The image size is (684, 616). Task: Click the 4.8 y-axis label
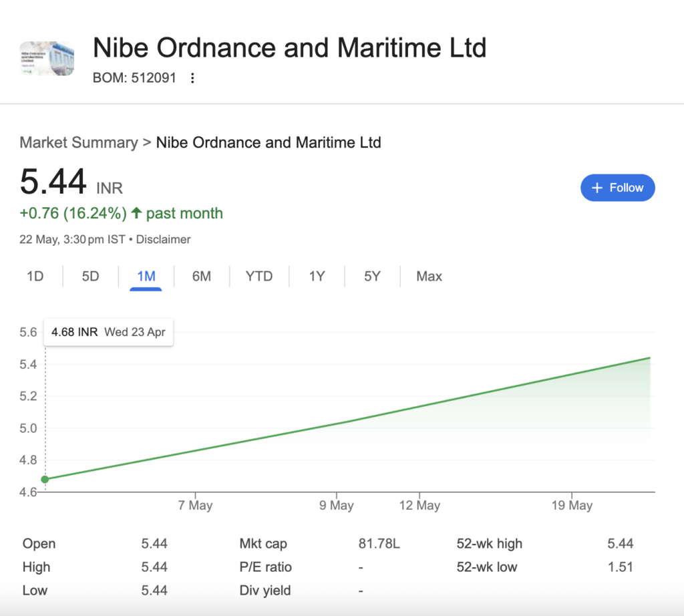[x=28, y=460]
